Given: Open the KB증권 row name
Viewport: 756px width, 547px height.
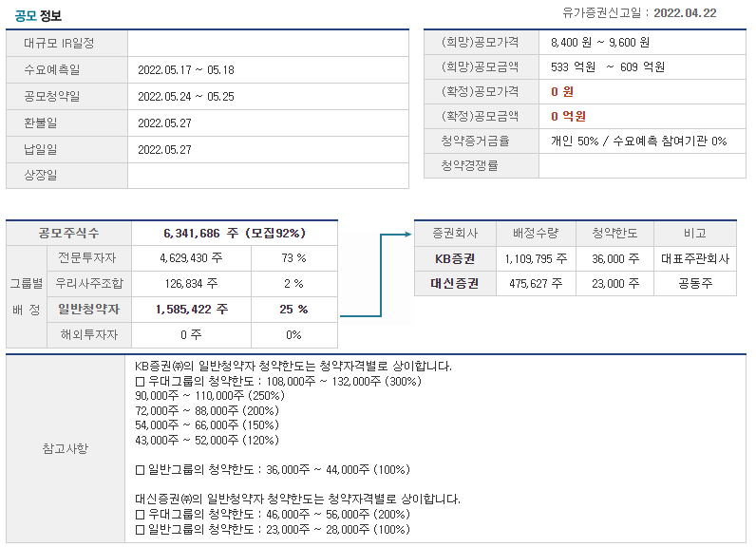Looking at the screenshot, I should [455, 259].
